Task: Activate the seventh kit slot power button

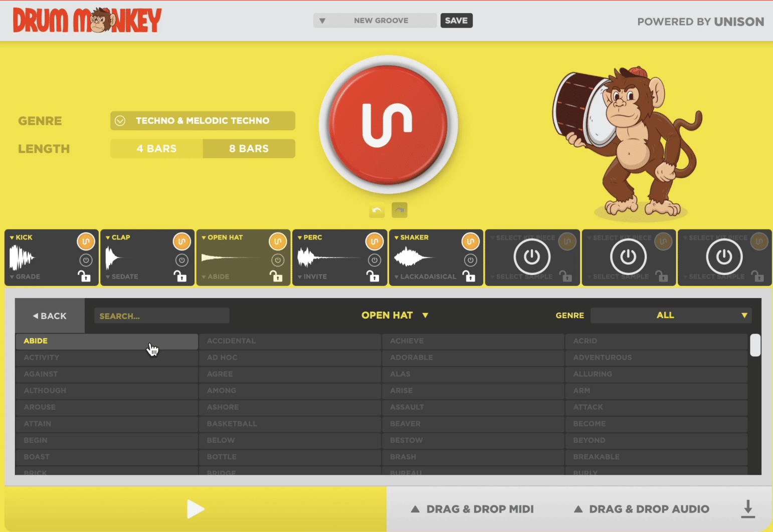Action: pyautogui.click(x=628, y=257)
